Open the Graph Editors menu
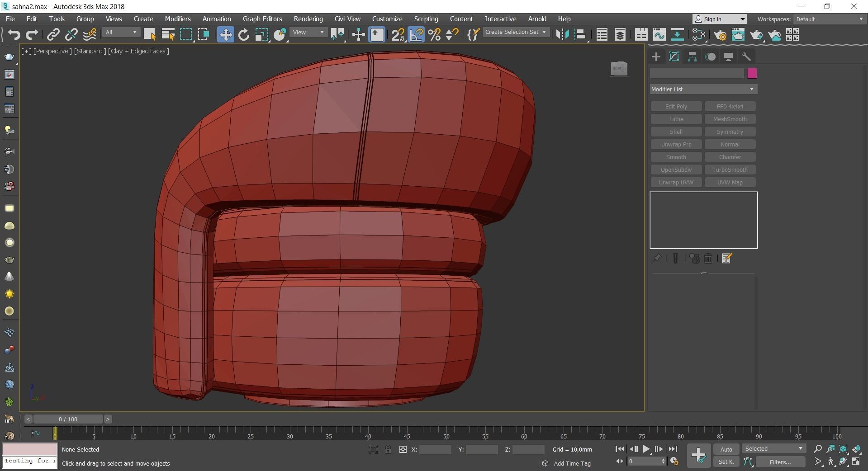This screenshot has width=868, height=471. click(x=262, y=19)
